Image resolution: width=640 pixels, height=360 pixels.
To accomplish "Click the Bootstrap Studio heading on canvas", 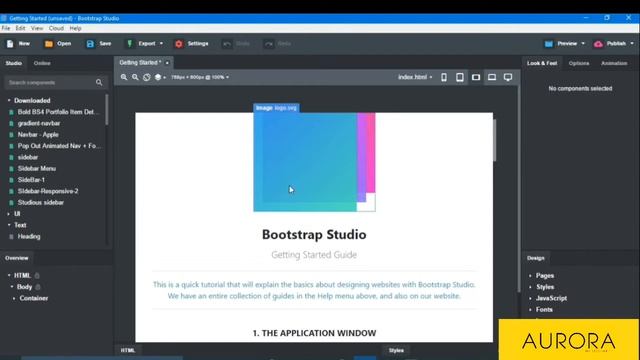I will pos(314,235).
